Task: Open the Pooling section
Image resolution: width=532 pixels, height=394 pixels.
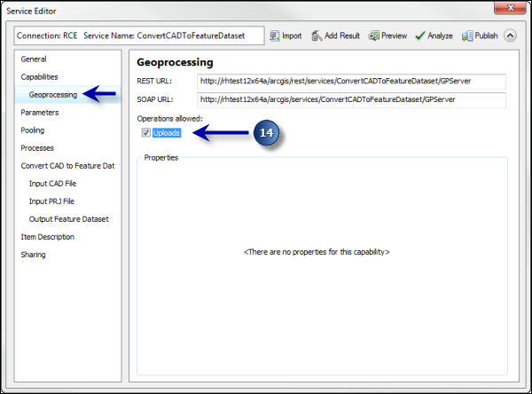Action: click(33, 130)
